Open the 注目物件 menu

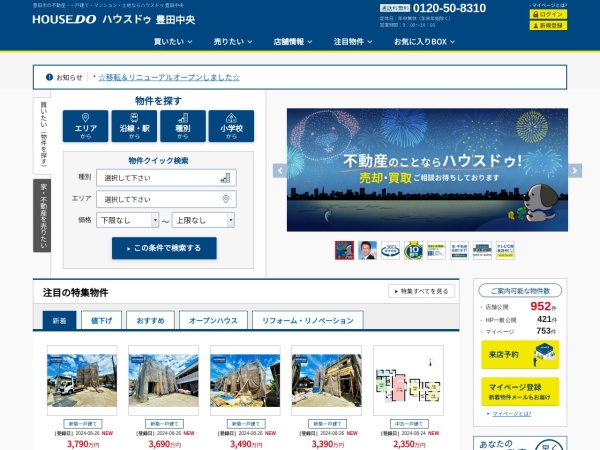point(352,42)
